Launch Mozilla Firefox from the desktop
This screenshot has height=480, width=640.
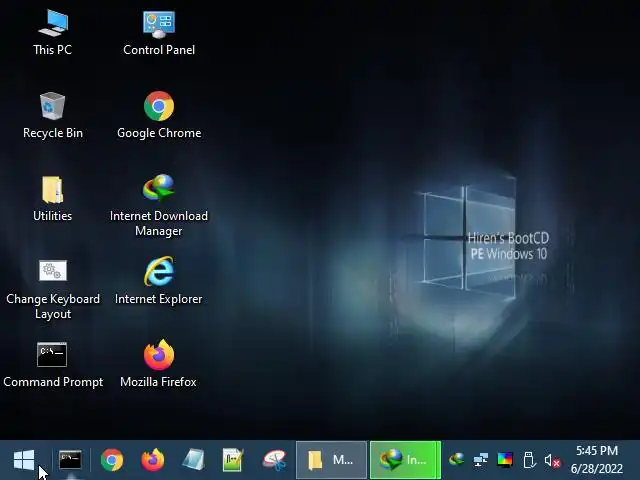[159, 364]
